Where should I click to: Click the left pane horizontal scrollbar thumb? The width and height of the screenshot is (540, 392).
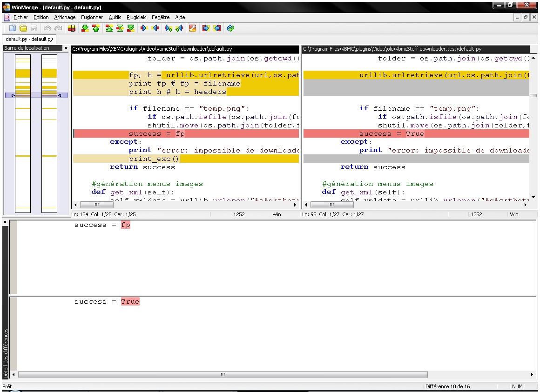[97, 205]
